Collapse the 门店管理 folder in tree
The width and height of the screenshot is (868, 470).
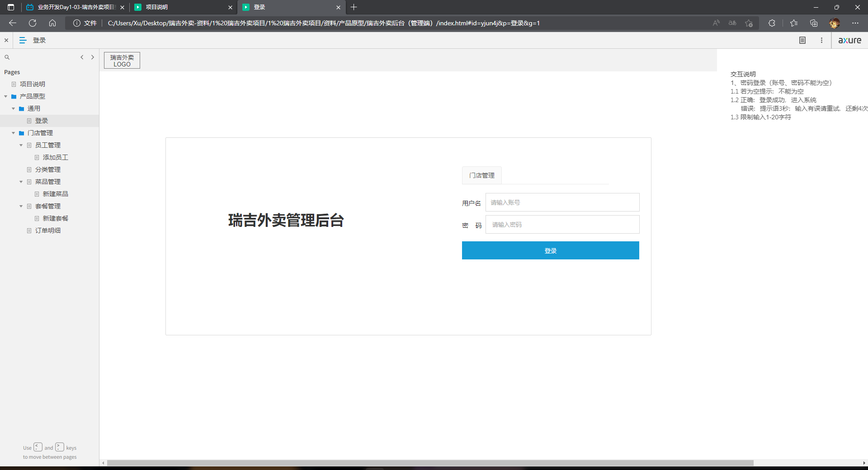14,133
